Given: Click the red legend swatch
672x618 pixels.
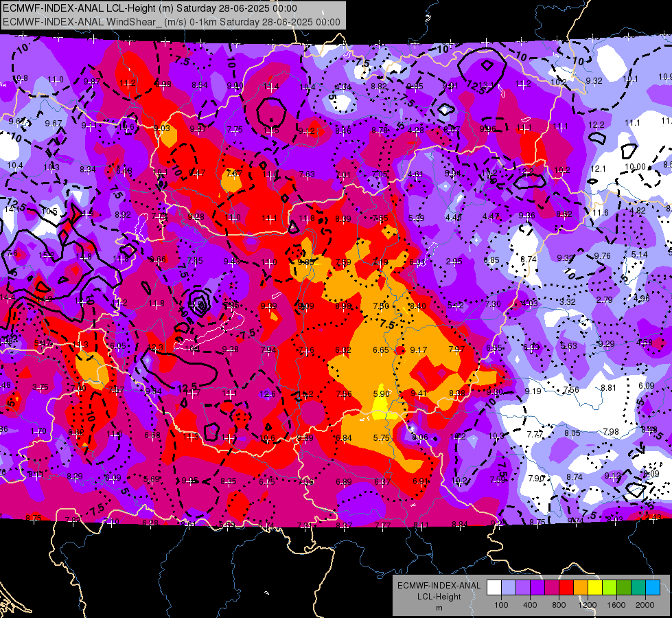Looking at the screenshot, I should tap(566, 588).
